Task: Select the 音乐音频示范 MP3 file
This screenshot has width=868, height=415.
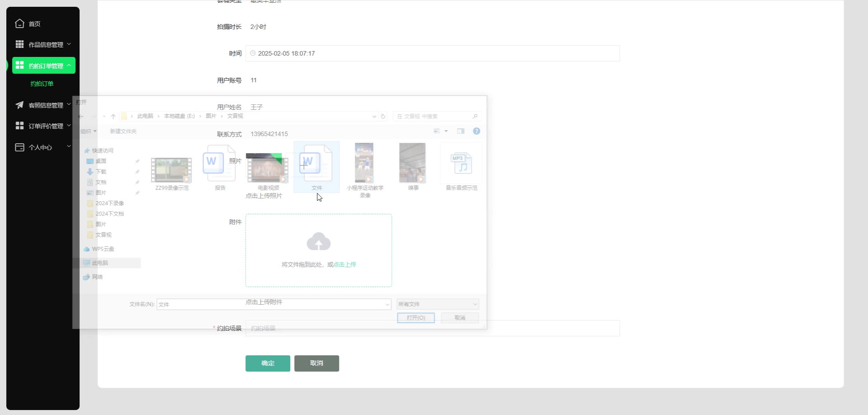Action: [x=461, y=168]
